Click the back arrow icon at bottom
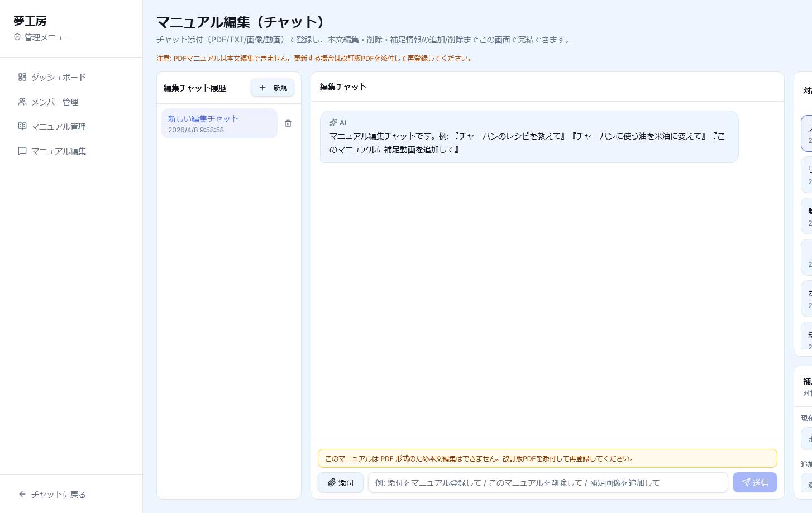This screenshot has width=812, height=513. tap(22, 494)
